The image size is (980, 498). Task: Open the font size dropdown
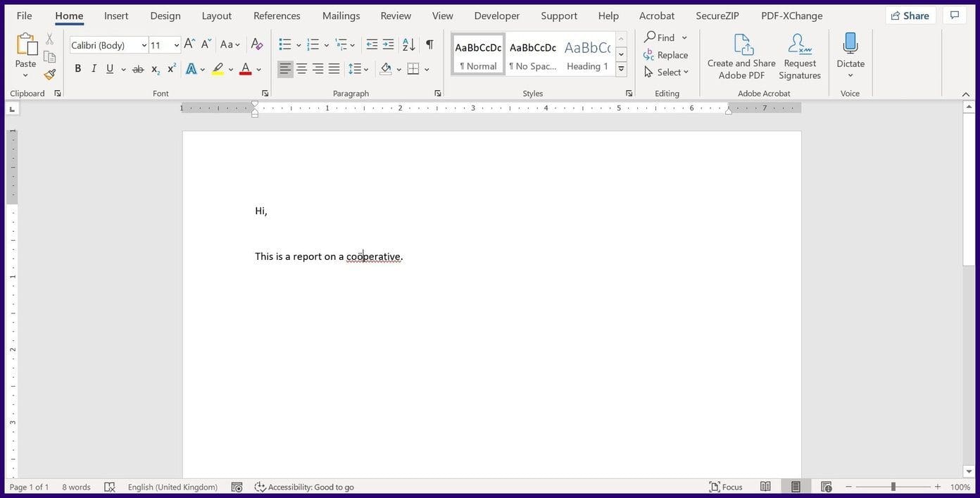[x=176, y=45]
